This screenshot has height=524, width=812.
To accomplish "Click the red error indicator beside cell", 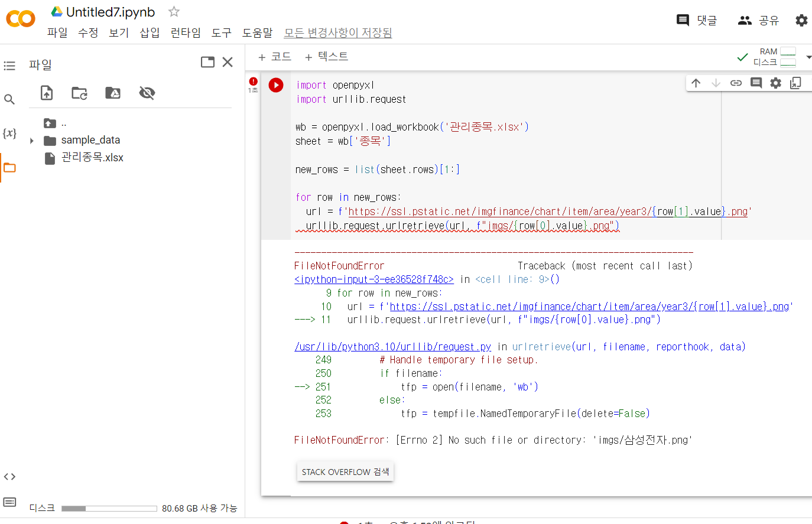I will (253, 82).
